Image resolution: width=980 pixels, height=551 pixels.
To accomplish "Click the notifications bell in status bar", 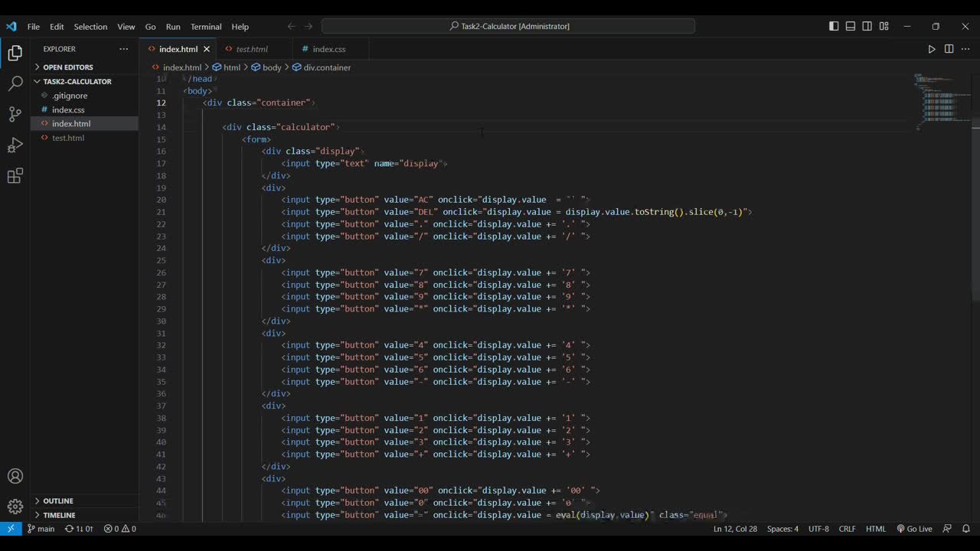I will click(966, 529).
